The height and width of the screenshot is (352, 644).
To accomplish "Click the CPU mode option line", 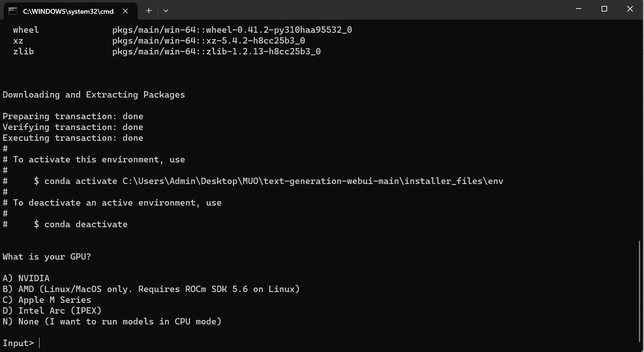I will tap(111, 321).
